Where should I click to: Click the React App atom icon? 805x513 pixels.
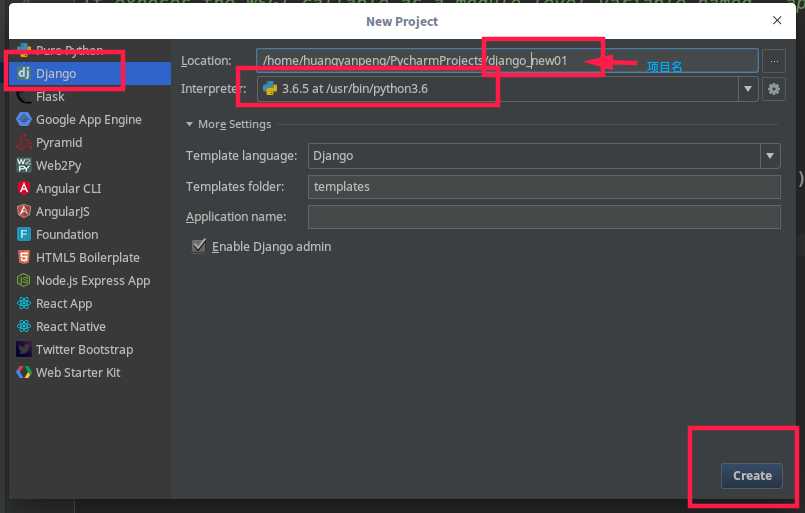click(x=24, y=303)
